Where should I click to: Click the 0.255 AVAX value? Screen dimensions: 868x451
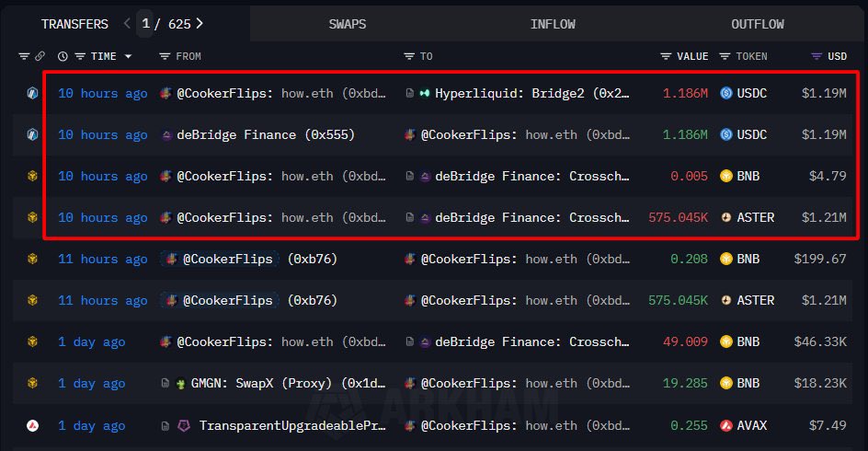[x=690, y=425]
